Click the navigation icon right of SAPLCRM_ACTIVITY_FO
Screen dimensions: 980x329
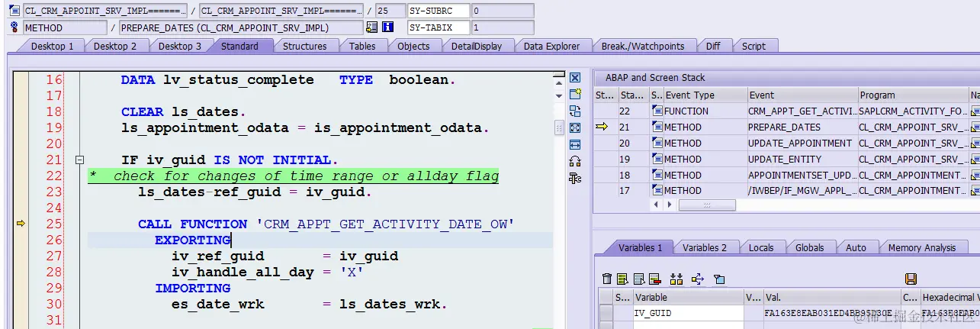(x=975, y=111)
